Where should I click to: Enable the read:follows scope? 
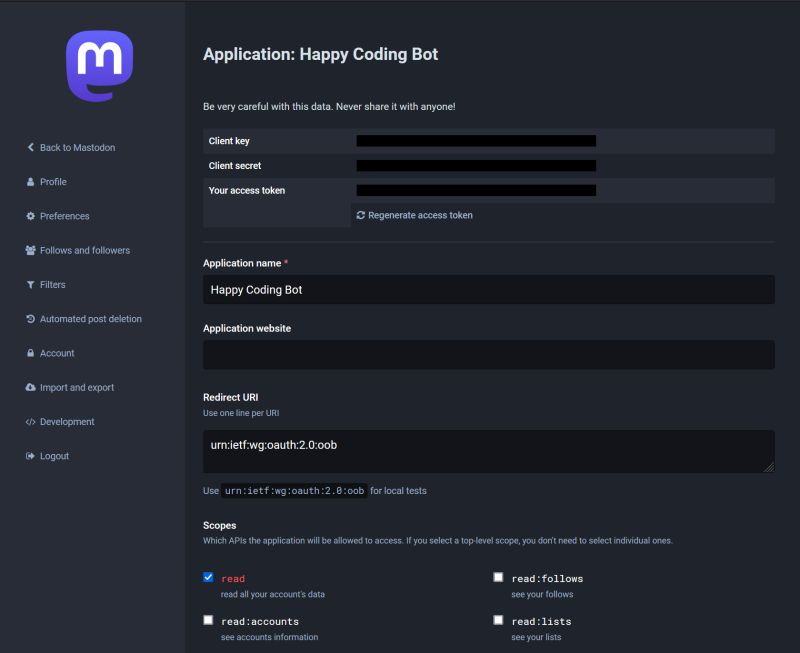click(x=499, y=576)
